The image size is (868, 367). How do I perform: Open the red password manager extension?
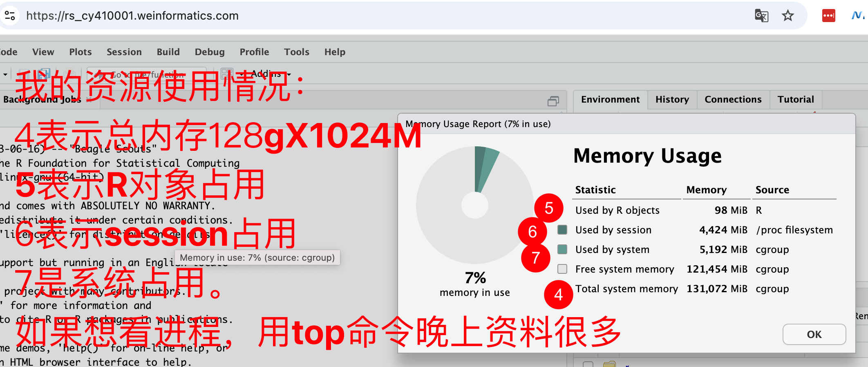click(x=828, y=16)
